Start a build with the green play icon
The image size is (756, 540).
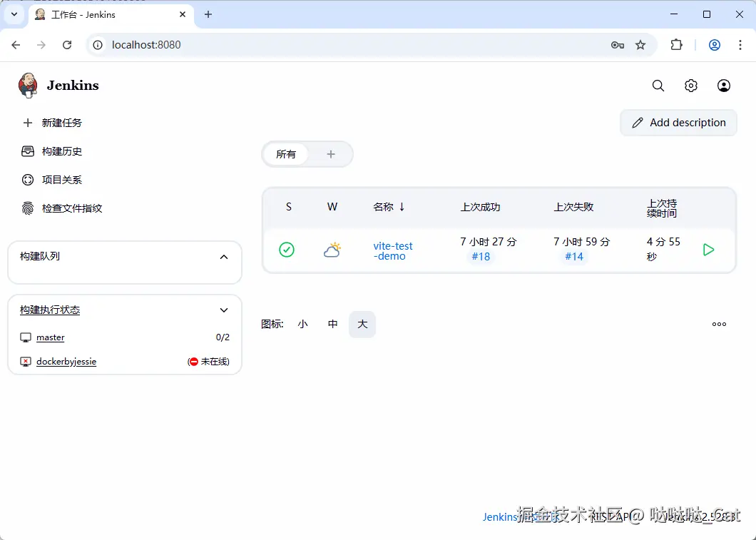pos(708,250)
